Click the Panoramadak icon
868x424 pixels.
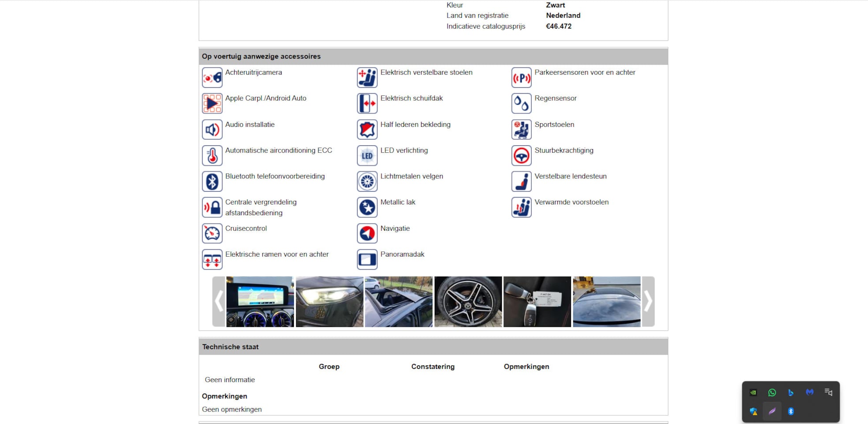[x=367, y=259]
